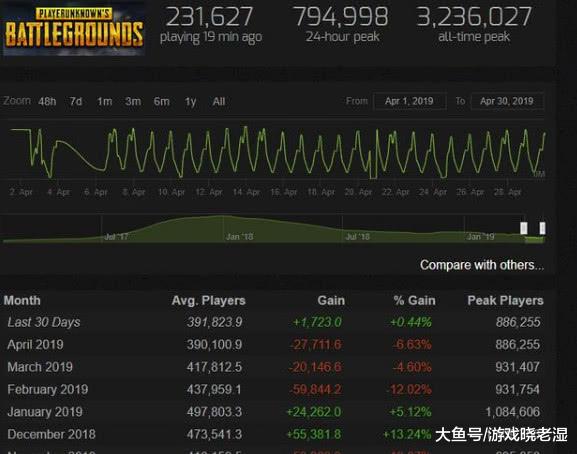
Task: Click the +24,262.0 gain value
Action: [x=314, y=412]
